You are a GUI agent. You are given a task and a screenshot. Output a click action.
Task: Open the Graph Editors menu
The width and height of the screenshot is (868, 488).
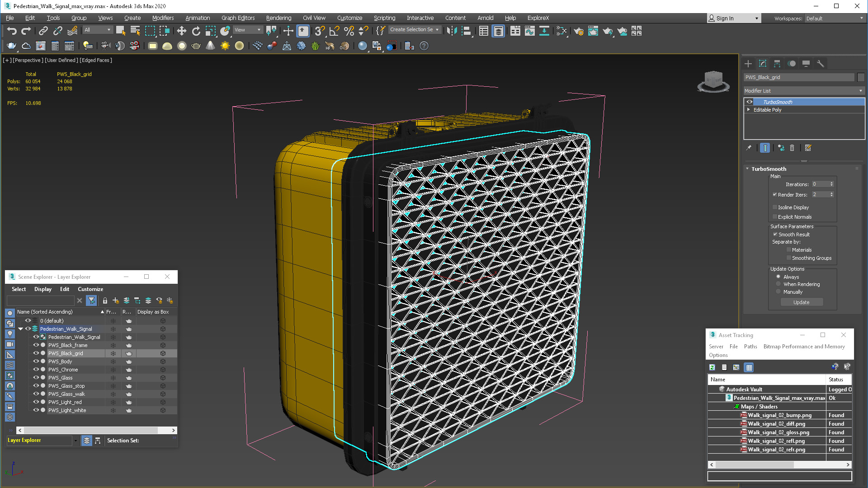tap(238, 18)
